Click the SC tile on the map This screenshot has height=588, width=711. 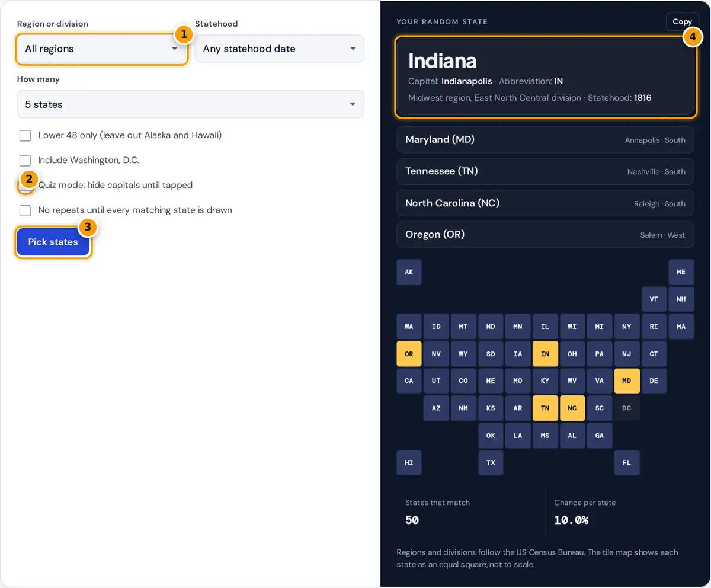[600, 408]
